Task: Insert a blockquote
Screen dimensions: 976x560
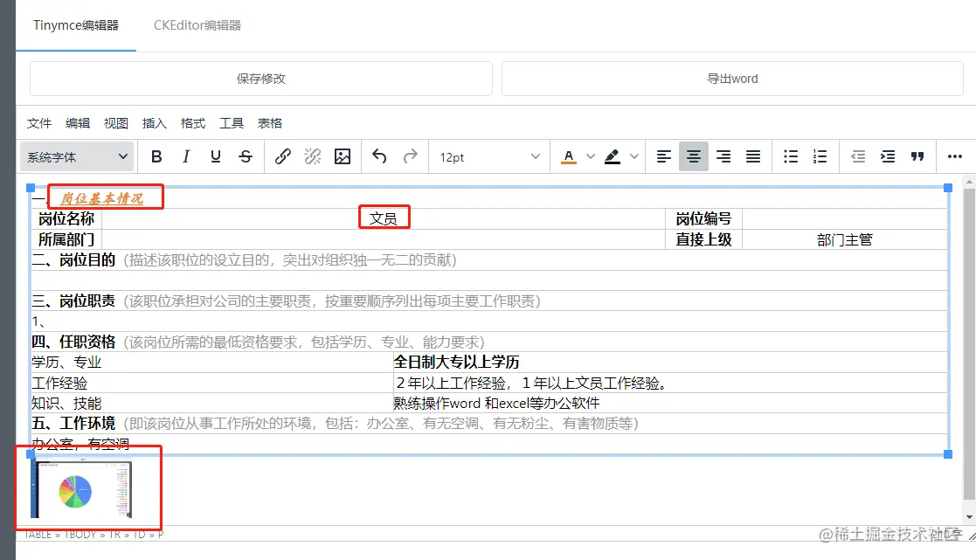Action: coord(917,156)
